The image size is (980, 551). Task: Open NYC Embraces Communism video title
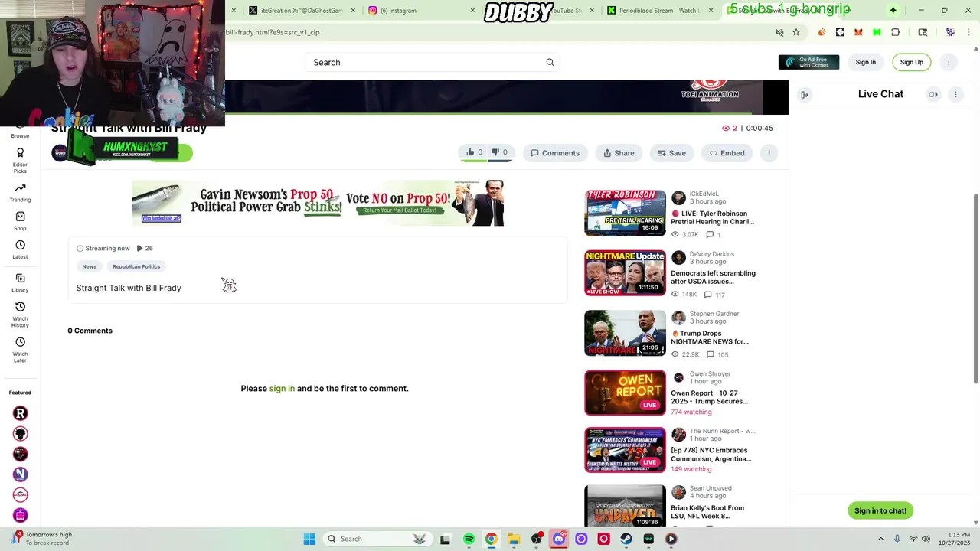[x=711, y=455]
